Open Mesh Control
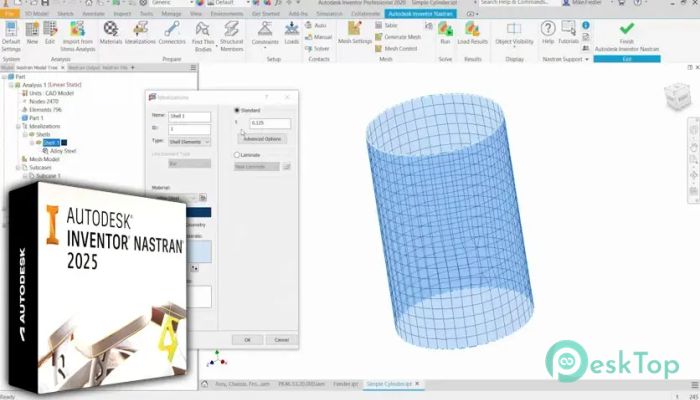The image size is (700, 400). coord(396,49)
